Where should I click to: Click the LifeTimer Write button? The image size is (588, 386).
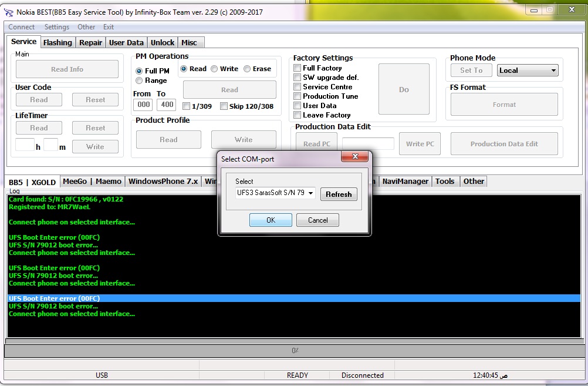pos(95,147)
